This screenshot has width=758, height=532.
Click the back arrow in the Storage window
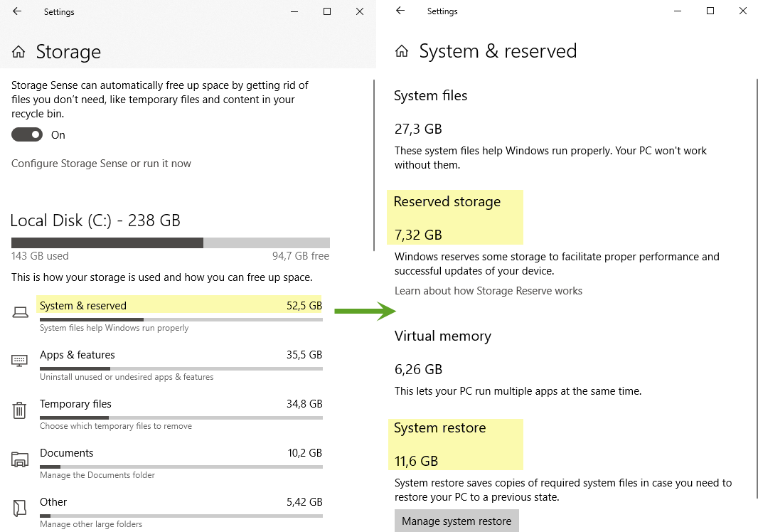(17, 11)
